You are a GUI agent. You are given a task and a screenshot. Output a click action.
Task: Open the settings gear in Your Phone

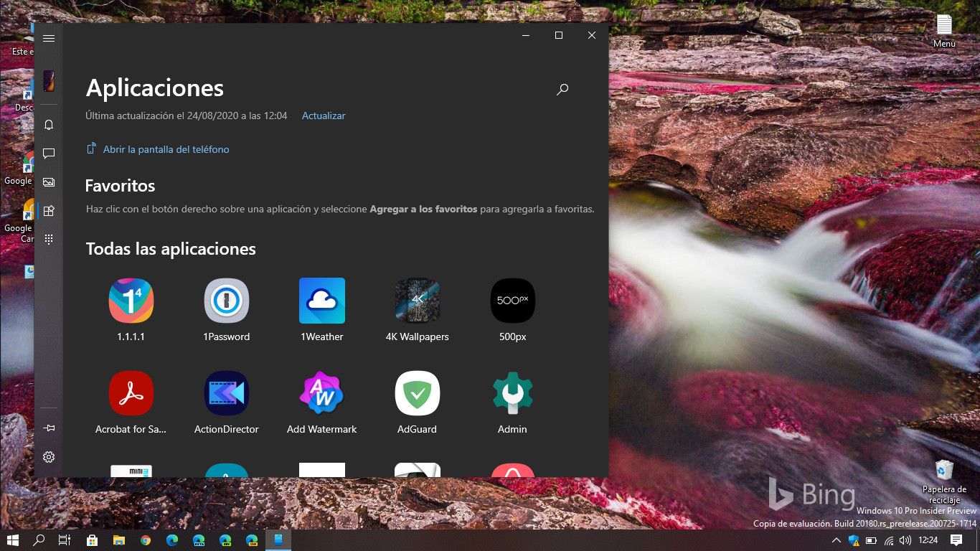tap(49, 457)
